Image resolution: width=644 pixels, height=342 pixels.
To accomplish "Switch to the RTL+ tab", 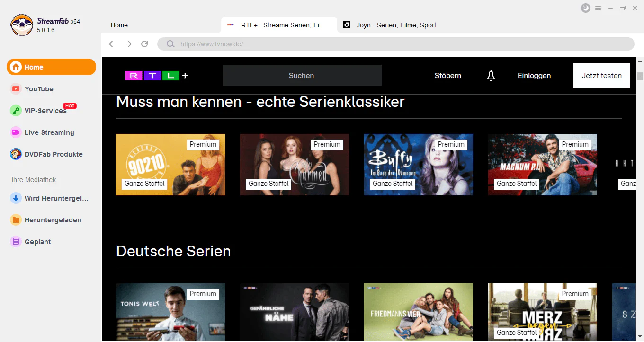I will pyautogui.click(x=279, y=25).
